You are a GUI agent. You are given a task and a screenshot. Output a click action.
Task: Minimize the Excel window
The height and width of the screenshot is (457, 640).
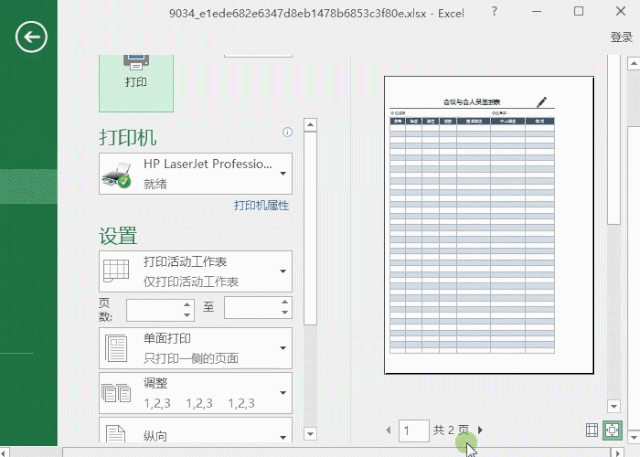tap(537, 11)
